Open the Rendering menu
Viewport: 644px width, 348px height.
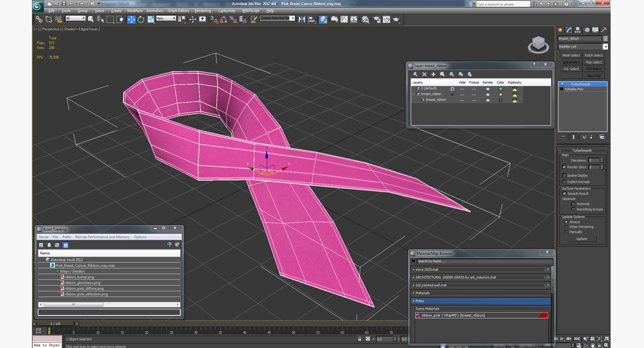point(203,11)
